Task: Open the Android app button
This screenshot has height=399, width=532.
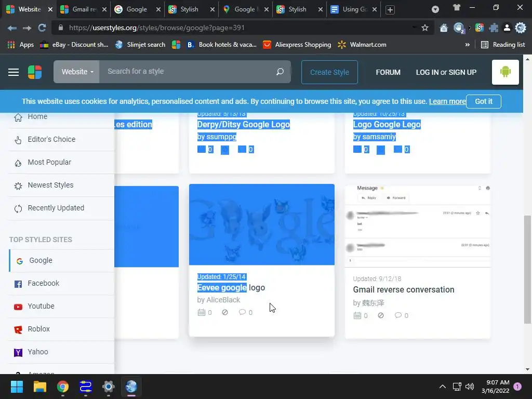Action: (505, 72)
